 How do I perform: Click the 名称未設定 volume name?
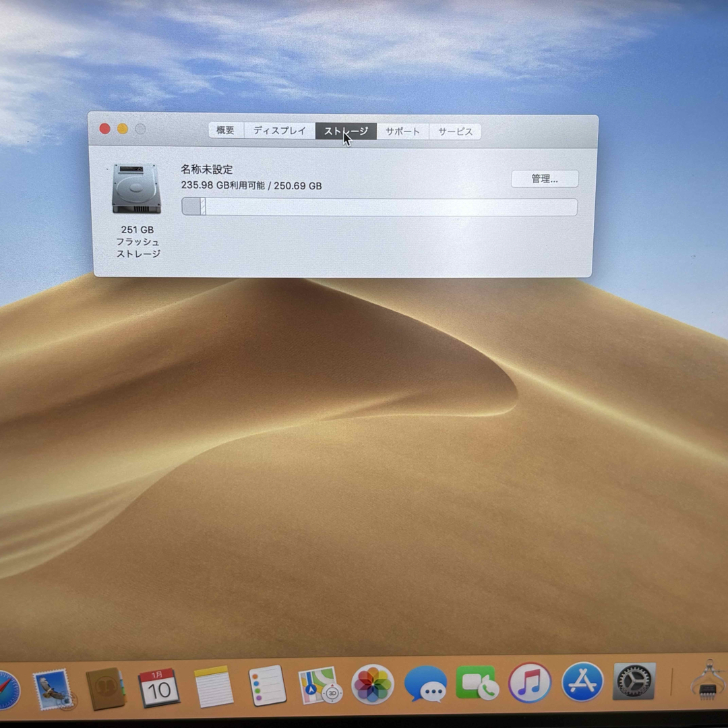coord(207,169)
